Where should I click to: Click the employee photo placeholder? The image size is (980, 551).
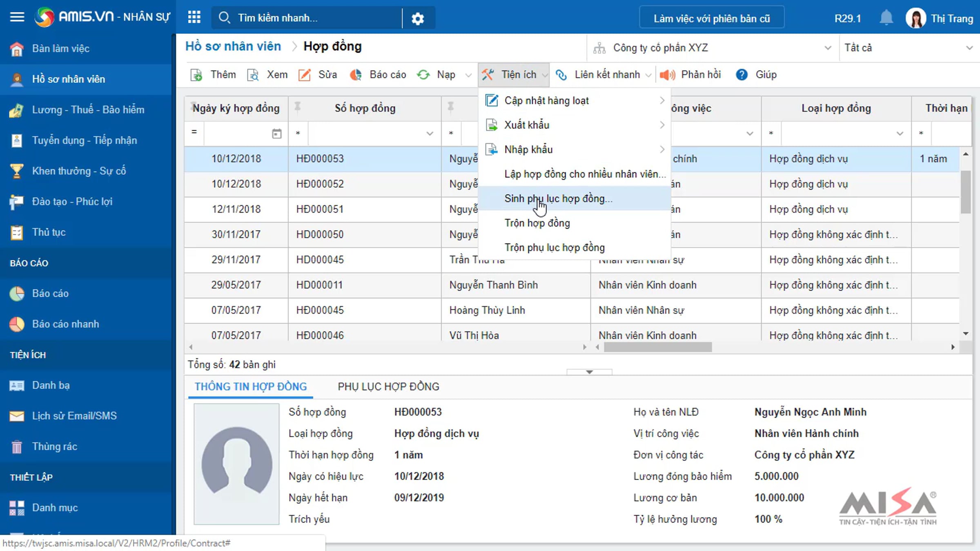236,464
